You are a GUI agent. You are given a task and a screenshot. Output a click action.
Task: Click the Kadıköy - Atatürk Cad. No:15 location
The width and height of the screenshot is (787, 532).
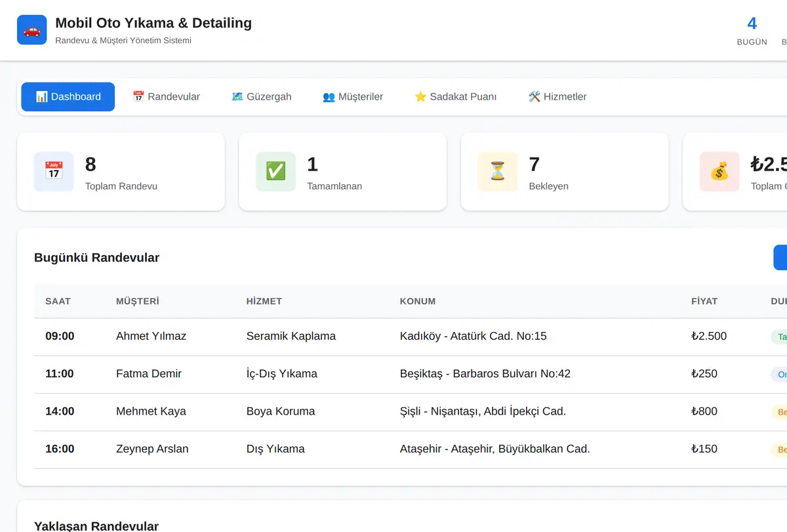click(474, 336)
